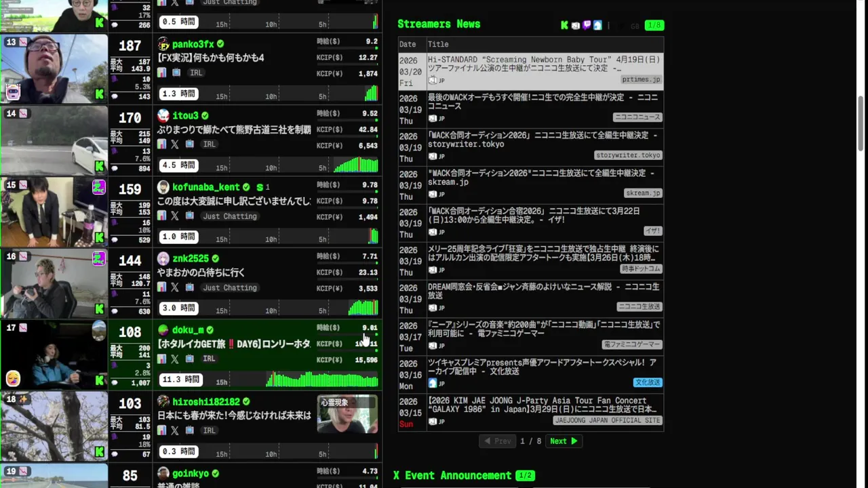Screen dimensions: 868x488
Task: Open X profile icon in kofunaba_kent row
Action: [175, 216]
